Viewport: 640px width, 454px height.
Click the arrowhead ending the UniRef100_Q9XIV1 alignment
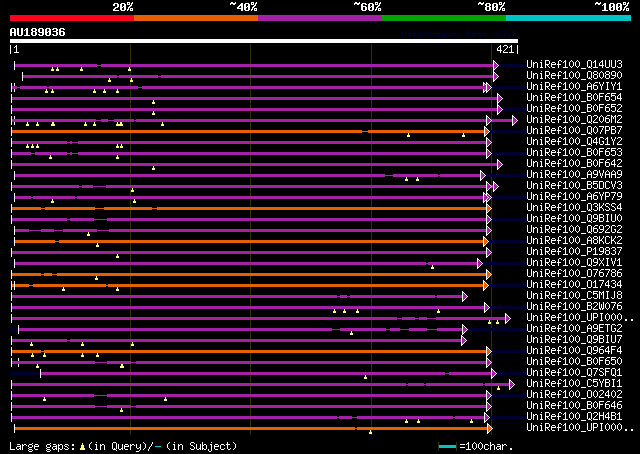point(480,264)
